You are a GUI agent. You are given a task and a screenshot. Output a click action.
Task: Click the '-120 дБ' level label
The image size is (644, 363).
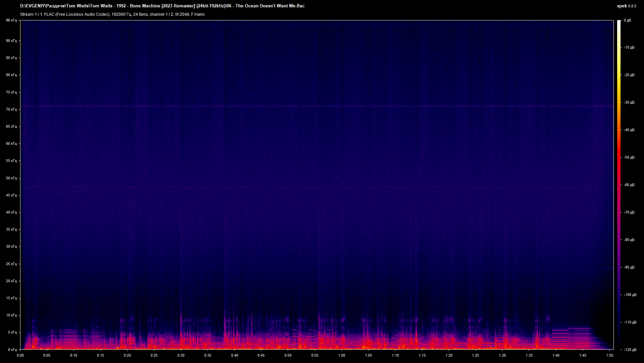click(630, 350)
